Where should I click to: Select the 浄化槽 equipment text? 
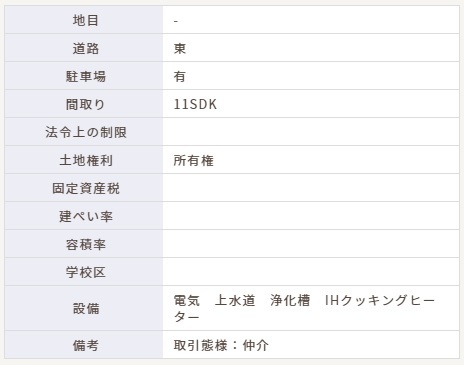click(x=290, y=300)
